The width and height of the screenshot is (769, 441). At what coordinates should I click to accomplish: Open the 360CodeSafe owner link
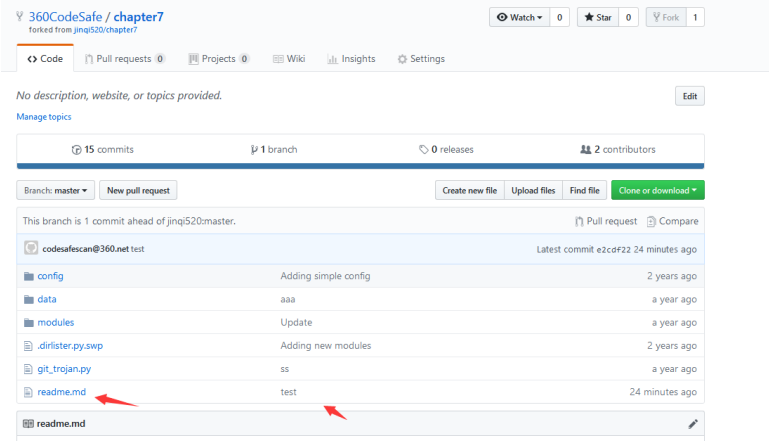pos(65,17)
